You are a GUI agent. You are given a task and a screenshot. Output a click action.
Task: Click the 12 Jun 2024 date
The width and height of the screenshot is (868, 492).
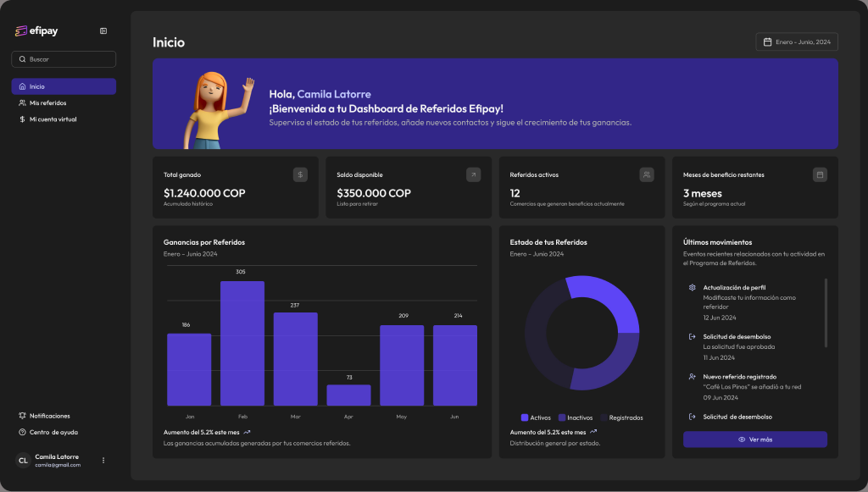[x=720, y=318]
